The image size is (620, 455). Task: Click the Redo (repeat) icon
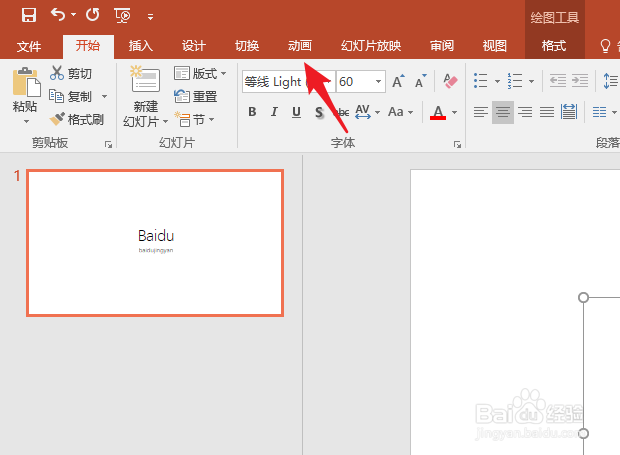(93, 15)
